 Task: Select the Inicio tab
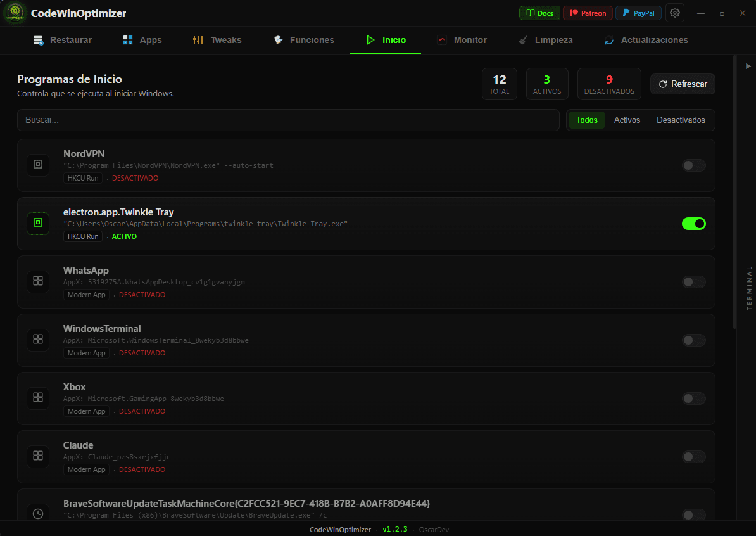(385, 40)
